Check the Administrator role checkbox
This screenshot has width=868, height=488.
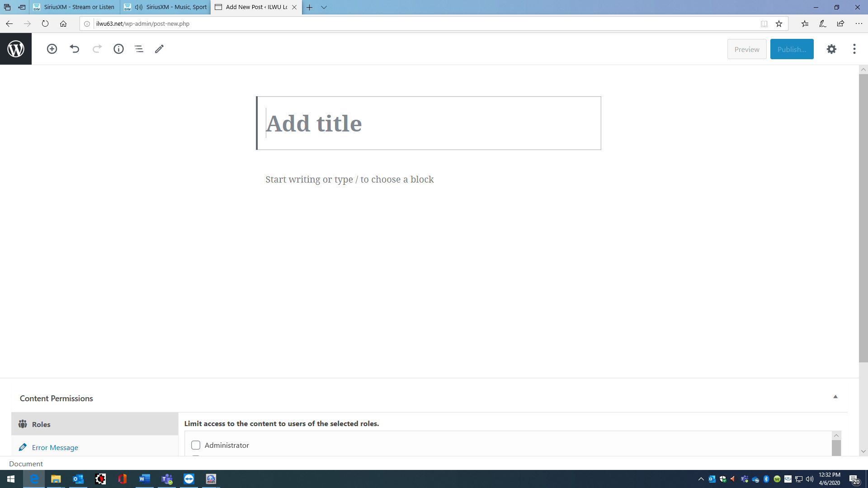coord(196,445)
